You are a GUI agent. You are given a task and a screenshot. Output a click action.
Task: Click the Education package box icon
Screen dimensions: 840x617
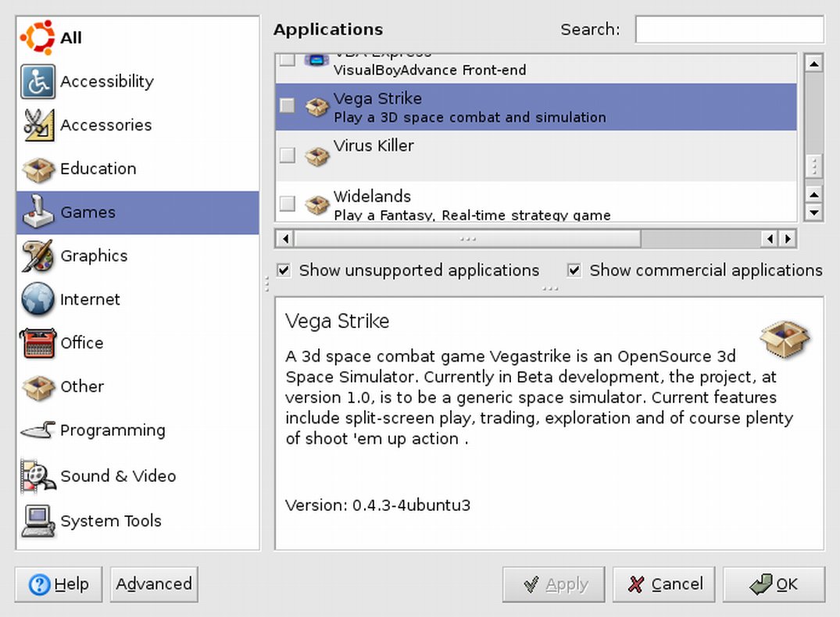(38, 169)
